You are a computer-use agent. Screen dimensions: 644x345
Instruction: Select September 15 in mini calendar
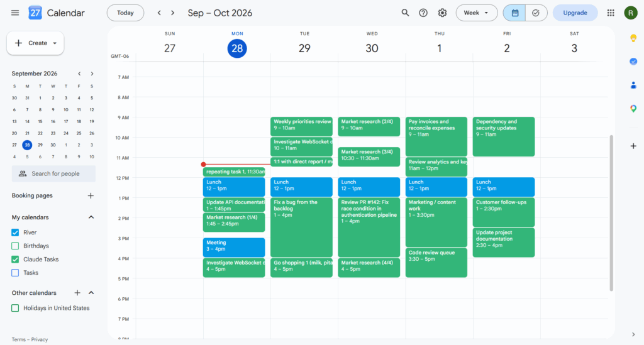pos(40,121)
